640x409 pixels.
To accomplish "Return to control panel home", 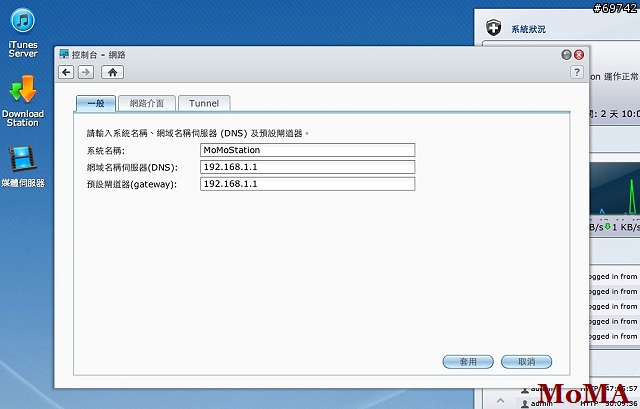I will (113, 72).
